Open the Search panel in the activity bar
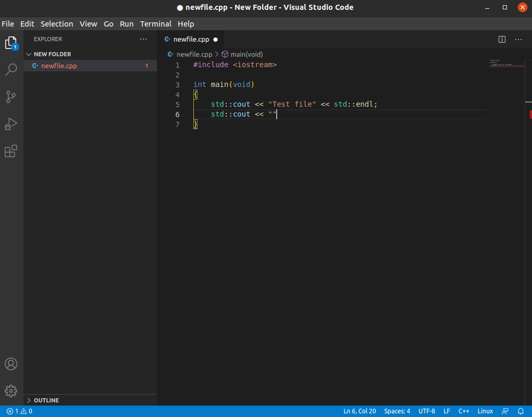The height and width of the screenshot is (417, 532). click(x=11, y=70)
